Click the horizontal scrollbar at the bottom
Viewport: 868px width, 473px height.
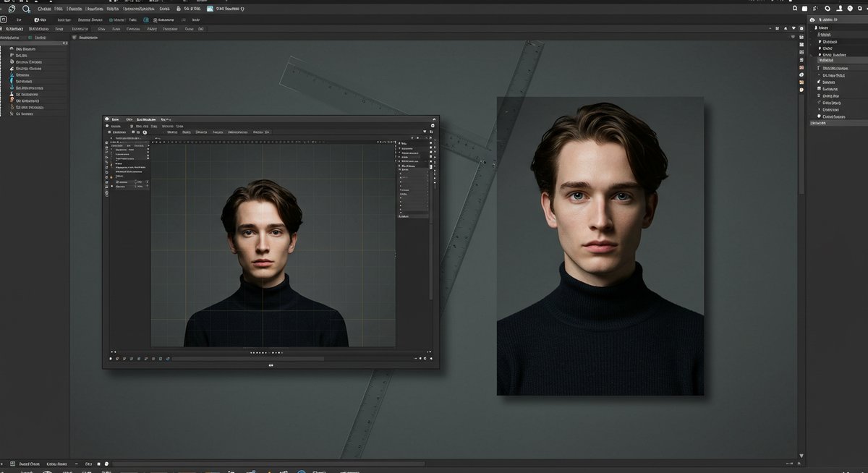(x=268, y=464)
